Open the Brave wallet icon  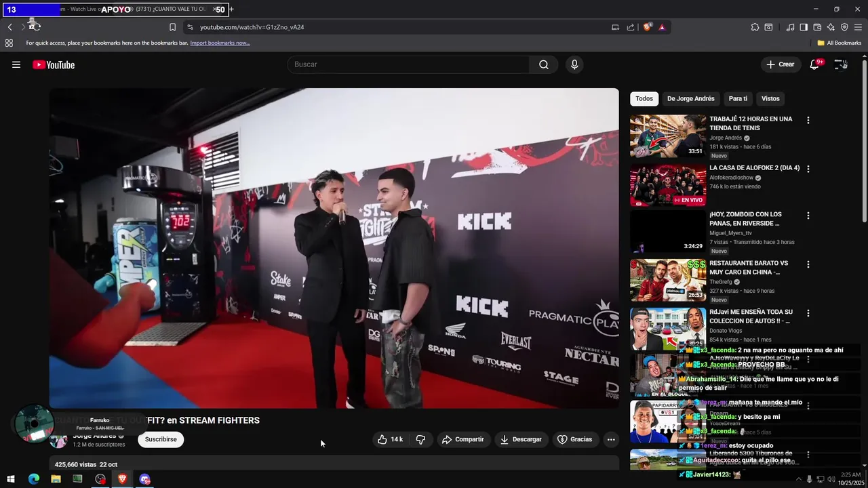coord(817,27)
